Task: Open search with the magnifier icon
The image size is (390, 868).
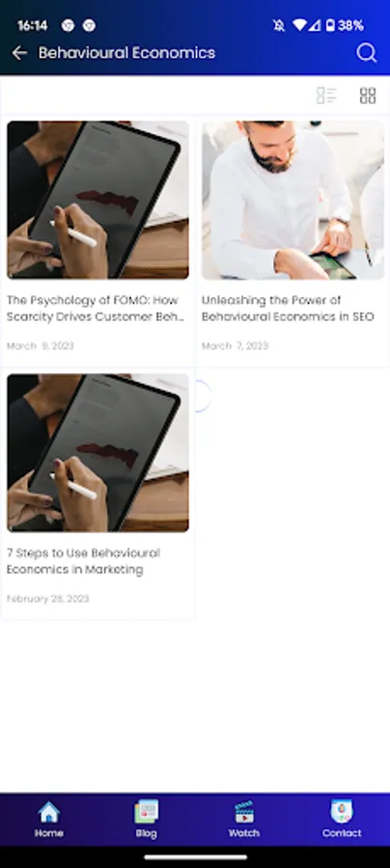Action: pos(366,53)
